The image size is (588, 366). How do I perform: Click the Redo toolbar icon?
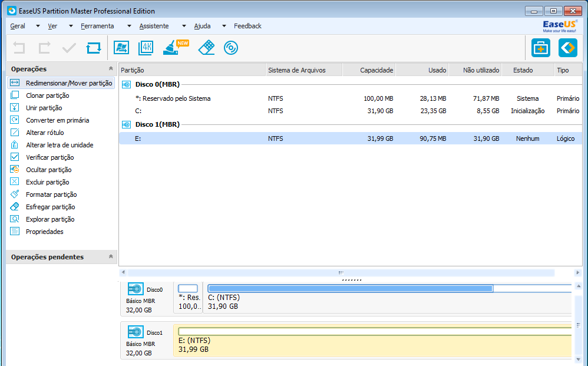tap(44, 48)
